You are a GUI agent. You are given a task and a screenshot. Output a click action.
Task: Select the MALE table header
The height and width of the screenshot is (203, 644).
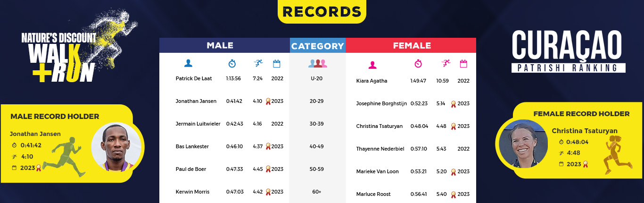pos(220,45)
